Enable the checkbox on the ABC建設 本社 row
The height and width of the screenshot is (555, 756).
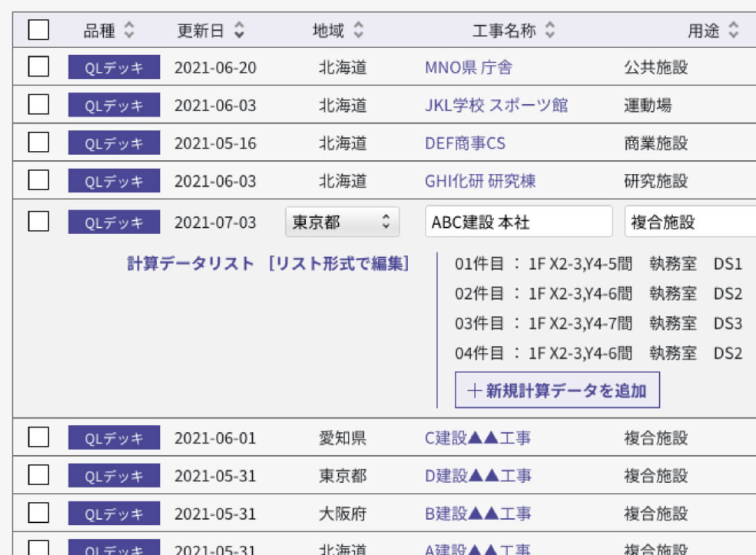[x=38, y=221]
